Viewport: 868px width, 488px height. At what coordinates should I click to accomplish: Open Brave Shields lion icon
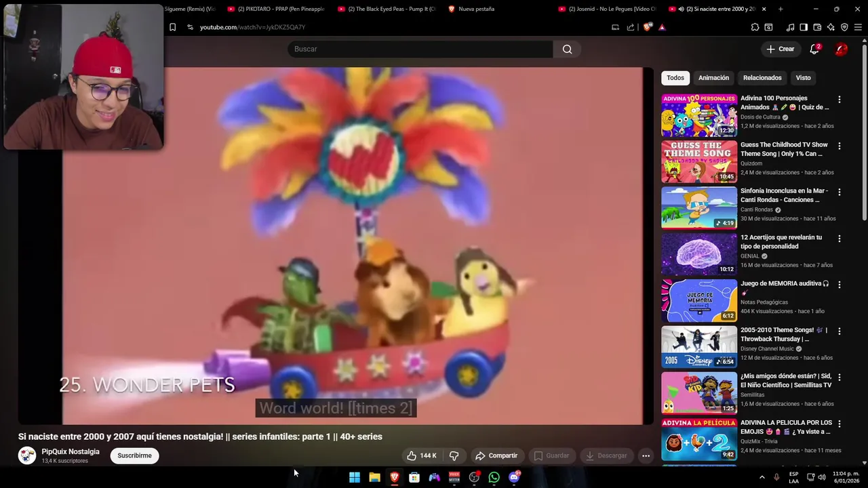pos(648,27)
